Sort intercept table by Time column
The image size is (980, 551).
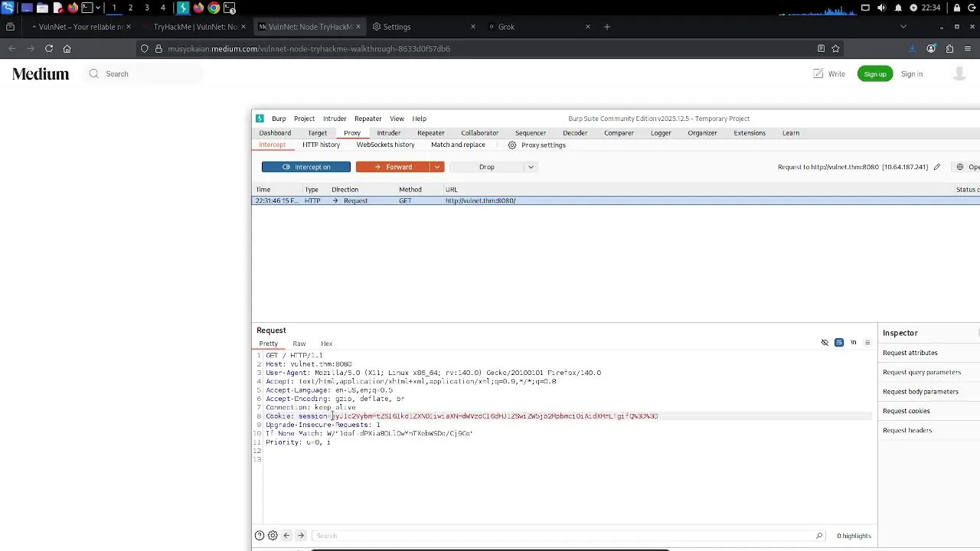click(263, 189)
